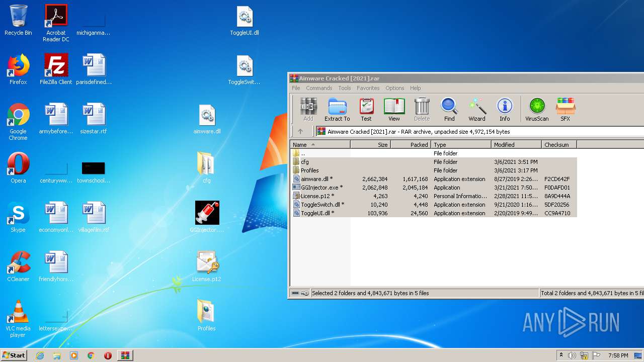Select the ToggleUI.dll row in the archive
This screenshot has width=644, height=362.
(434, 213)
